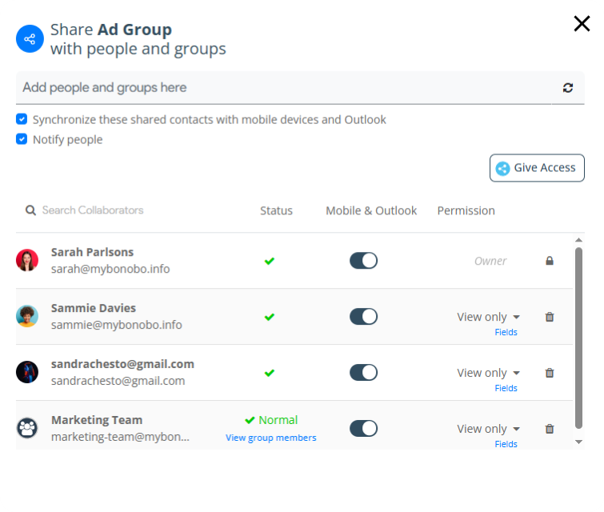Click the search magnifier icon for collaborators
The image size is (604, 512).
pyautogui.click(x=31, y=211)
